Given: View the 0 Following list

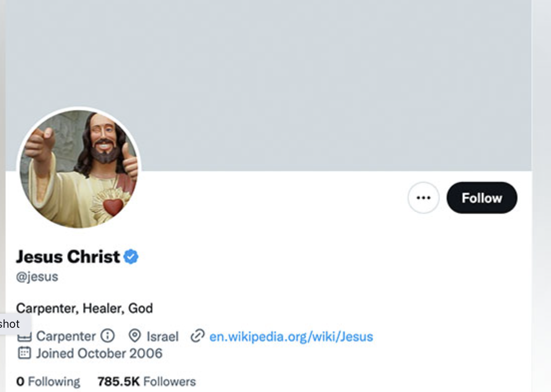Looking at the screenshot, I should [48, 381].
